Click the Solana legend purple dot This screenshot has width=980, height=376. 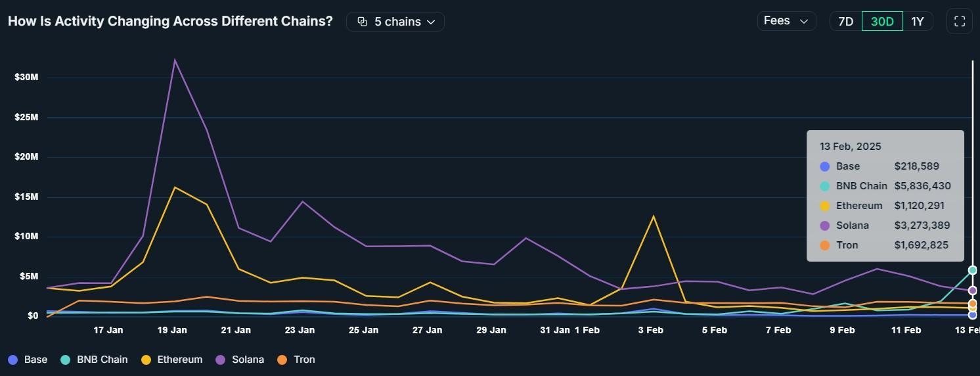tap(221, 360)
